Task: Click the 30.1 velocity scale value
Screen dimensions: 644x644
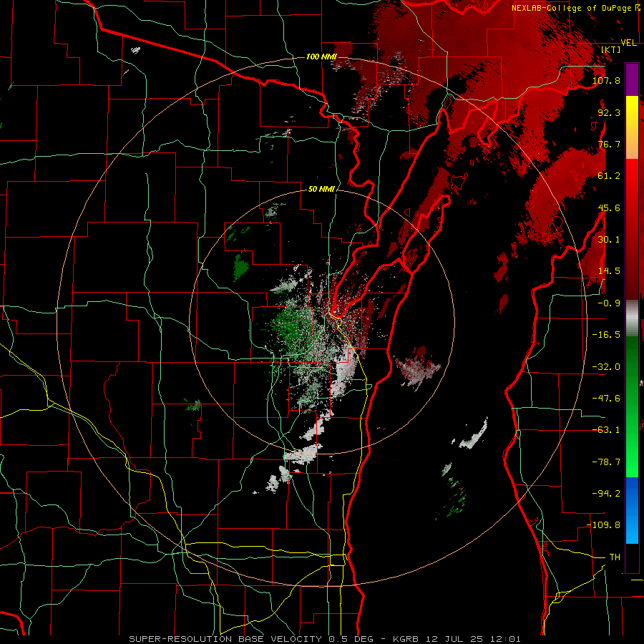Action: click(x=609, y=240)
